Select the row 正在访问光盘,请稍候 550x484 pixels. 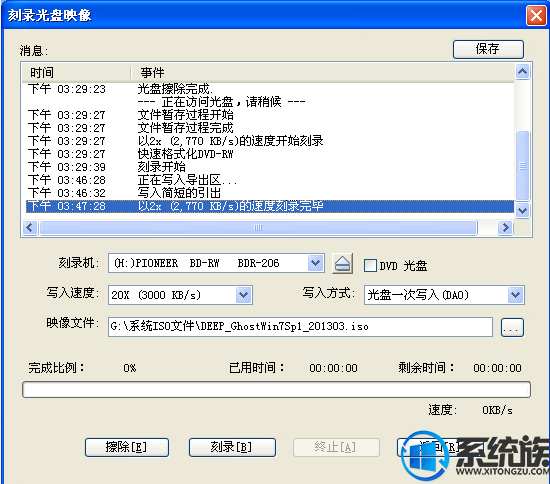click(270, 102)
